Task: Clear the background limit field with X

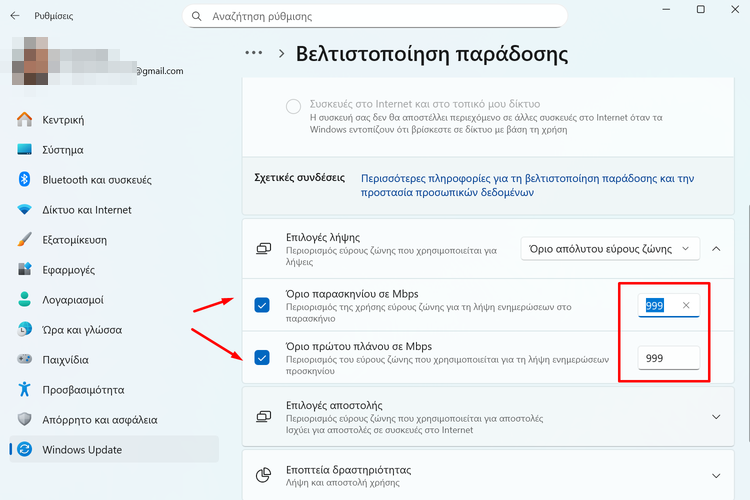Action: point(685,305)
